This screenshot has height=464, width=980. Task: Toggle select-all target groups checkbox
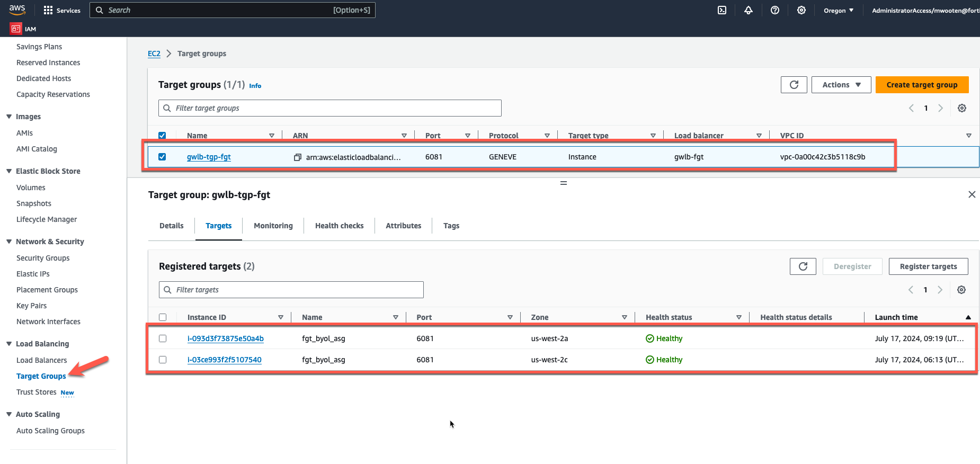tap(162, 136)
